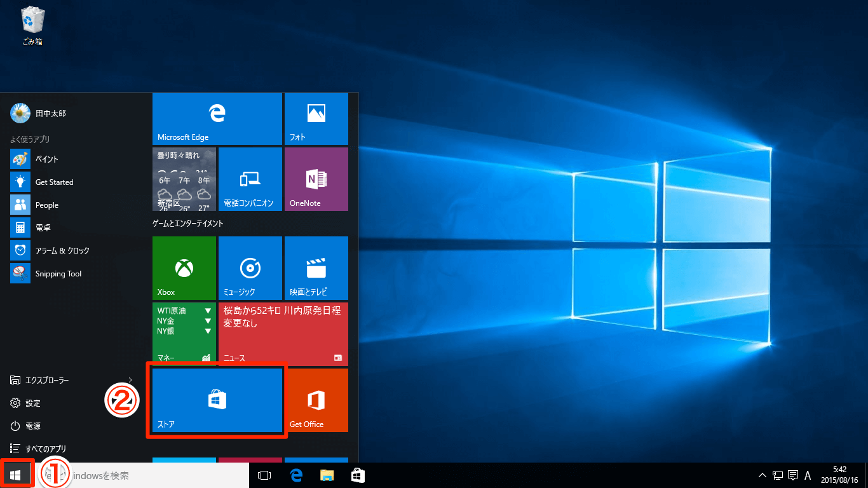Launch the 電卓 calculator app
This screenshot has width=868, height=488.
(76, 227)
